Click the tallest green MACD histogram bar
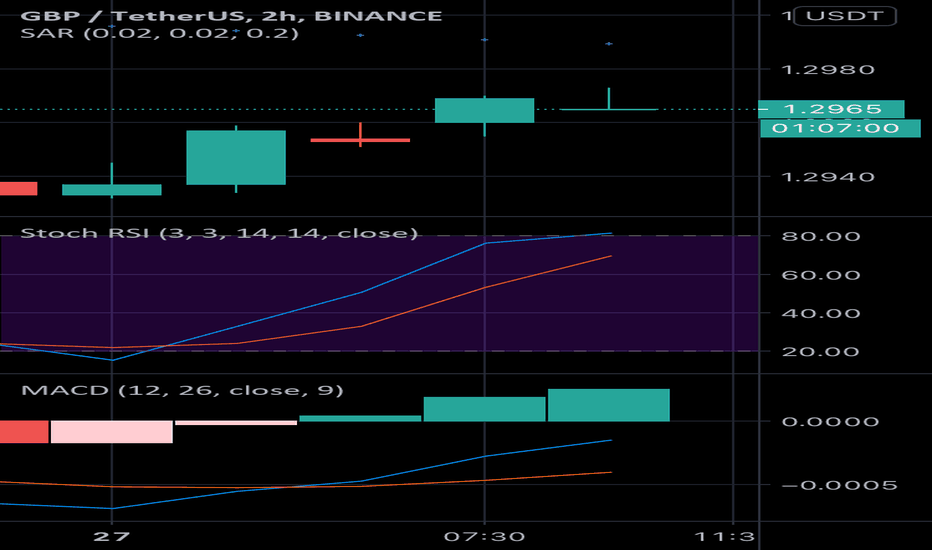The height and width of the screenshot is (550, 932). (609, 405)
